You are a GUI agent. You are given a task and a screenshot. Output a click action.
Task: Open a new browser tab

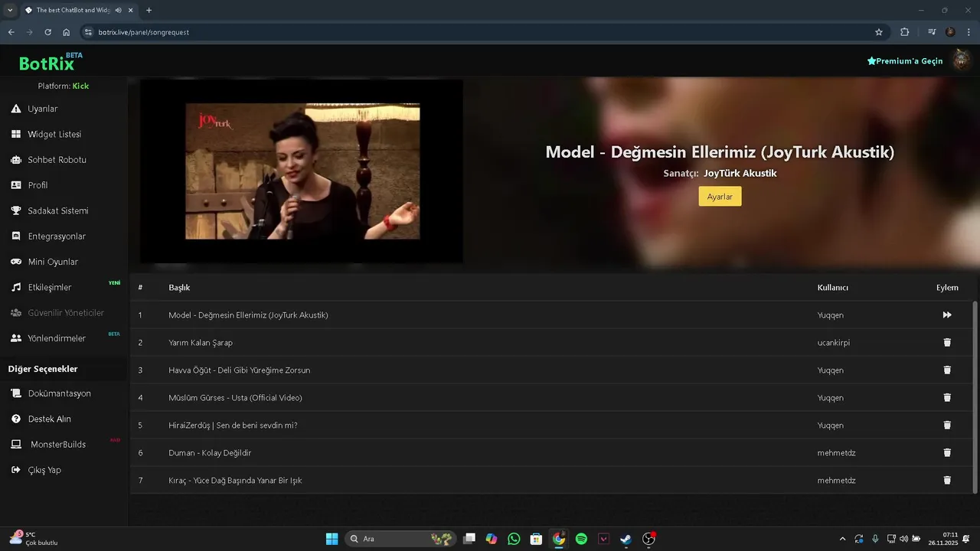tap(149, 10)
